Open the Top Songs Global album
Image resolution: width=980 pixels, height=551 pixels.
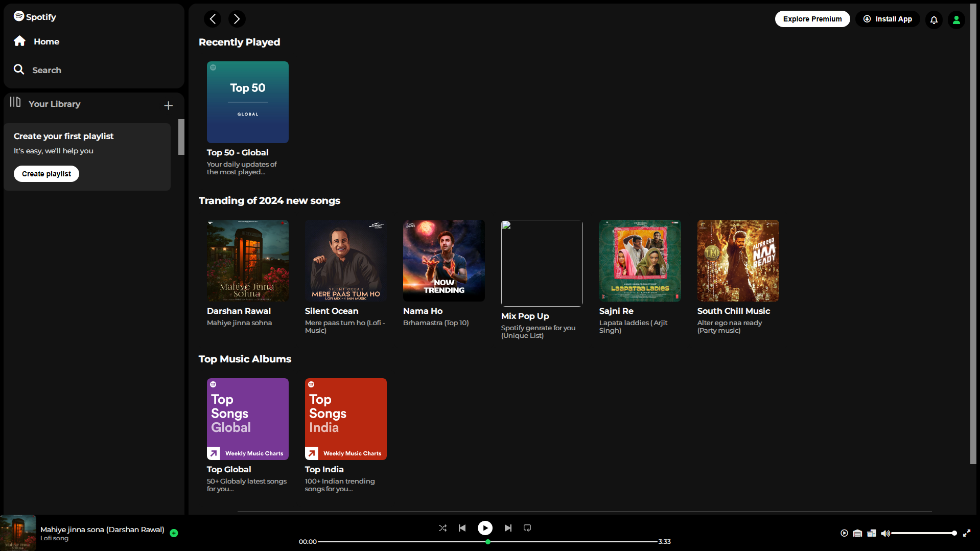[248, 419]
